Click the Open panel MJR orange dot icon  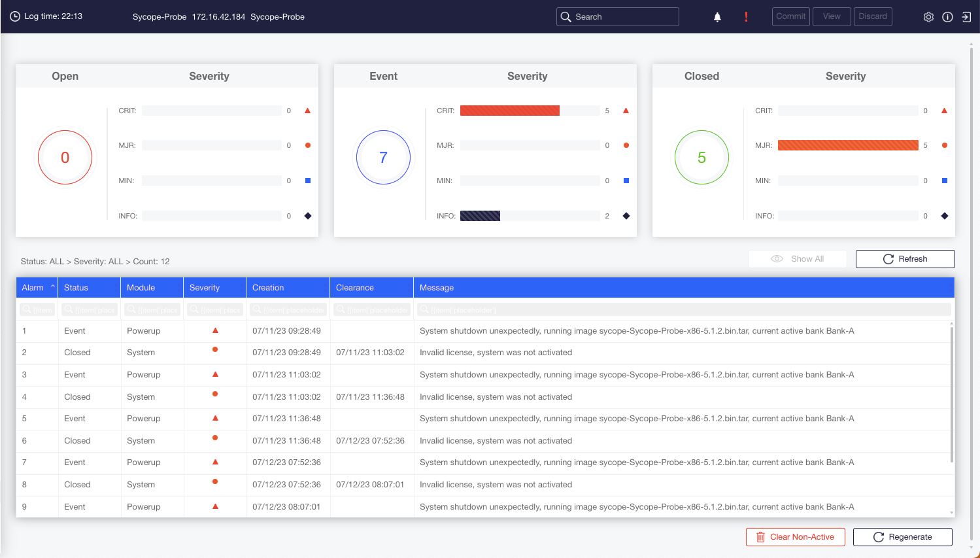(x=307, y=145)
